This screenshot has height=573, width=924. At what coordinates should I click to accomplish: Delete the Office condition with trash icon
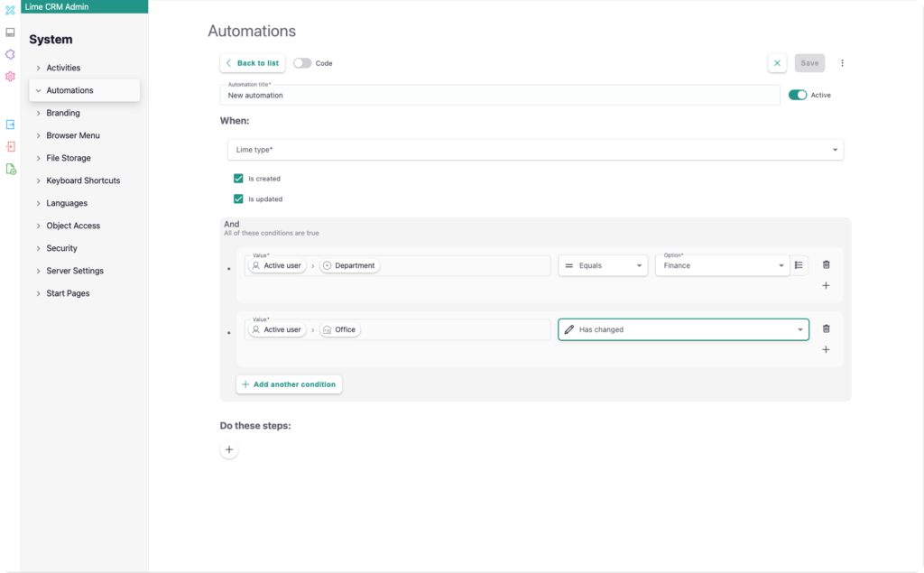[827, 329]
